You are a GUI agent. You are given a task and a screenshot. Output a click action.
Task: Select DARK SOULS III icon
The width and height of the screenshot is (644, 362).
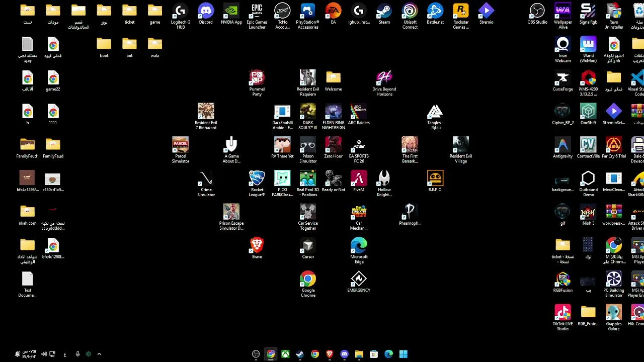pyautogui.click(x=308, y=117)
